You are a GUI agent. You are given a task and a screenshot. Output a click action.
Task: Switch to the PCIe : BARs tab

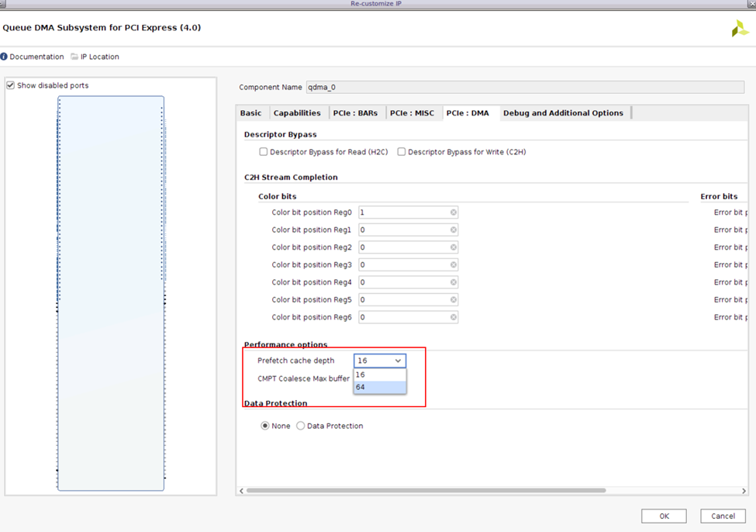point(355,113)
